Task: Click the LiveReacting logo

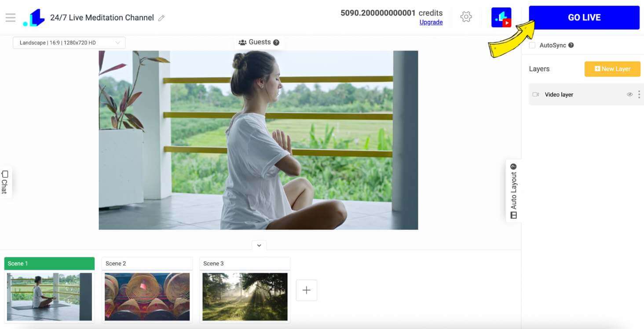Action: [x=34, y=18]
